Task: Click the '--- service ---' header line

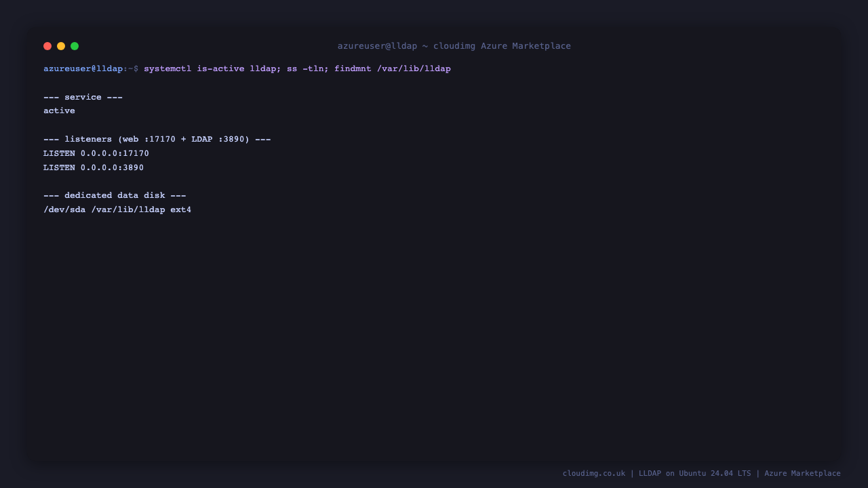Action: click(83, 97)
